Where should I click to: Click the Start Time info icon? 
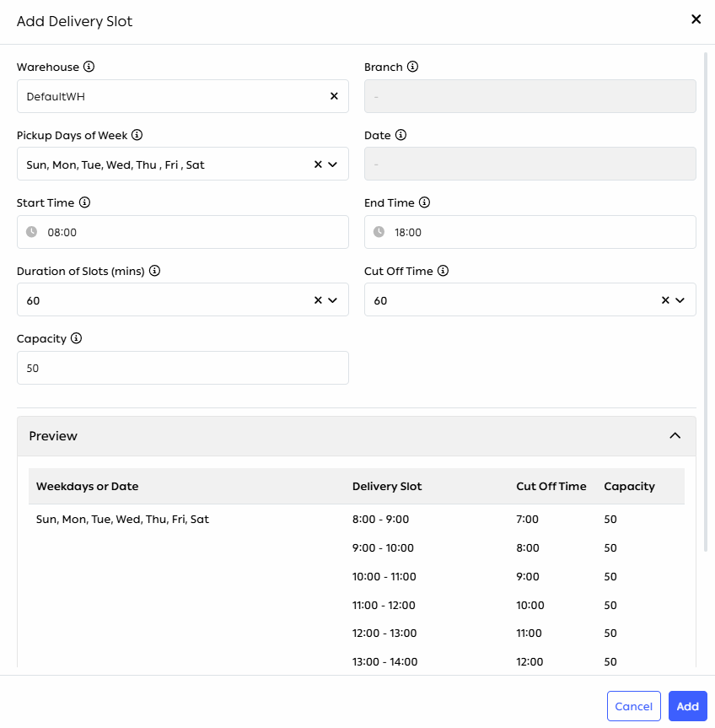tap(84, 203)
